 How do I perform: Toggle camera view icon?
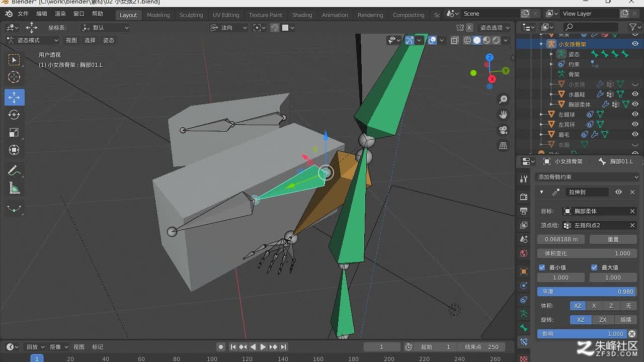coord(503,130)
